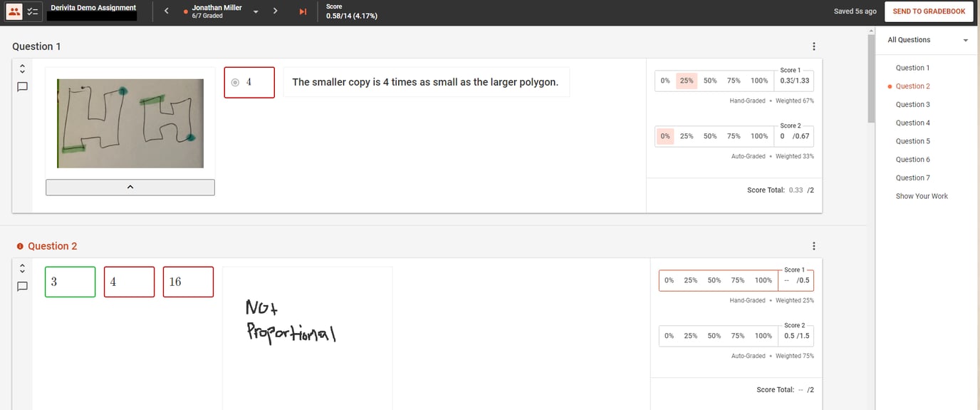Select radio button next to answer 4
The height and width of the screenshot is (410, 980).
[x=235, y=82]
